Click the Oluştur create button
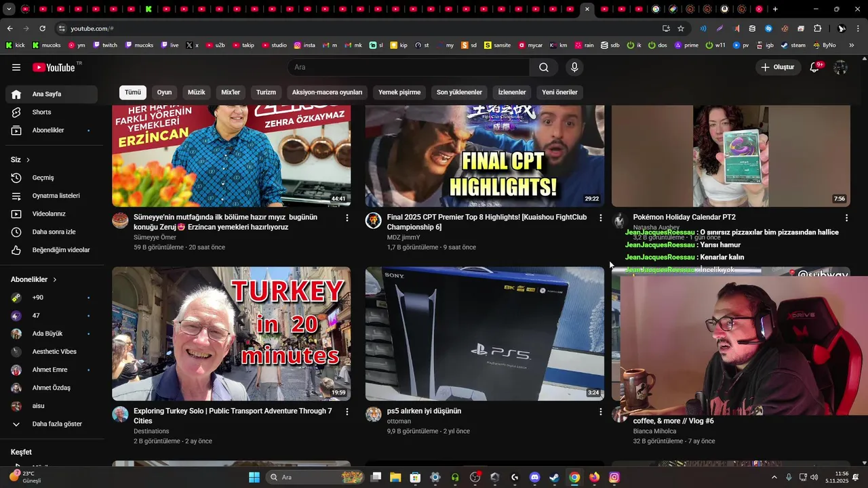This screenshot has width=868, height=488. [x=777, y=67]
